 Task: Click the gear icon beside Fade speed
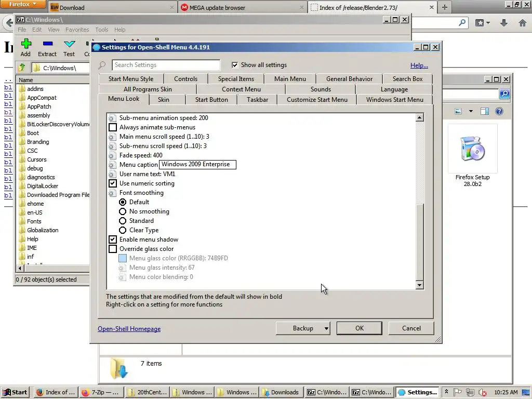112,155
